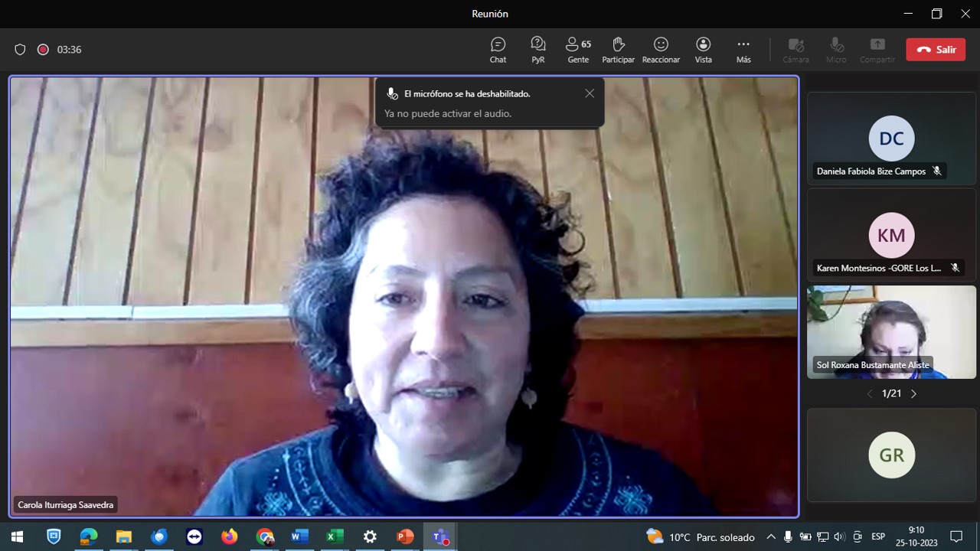Image resolution: width=980 pixels, height=551 pixels.
Task: Click the Compartir share screen icon
Action: (x=877, y=44)
